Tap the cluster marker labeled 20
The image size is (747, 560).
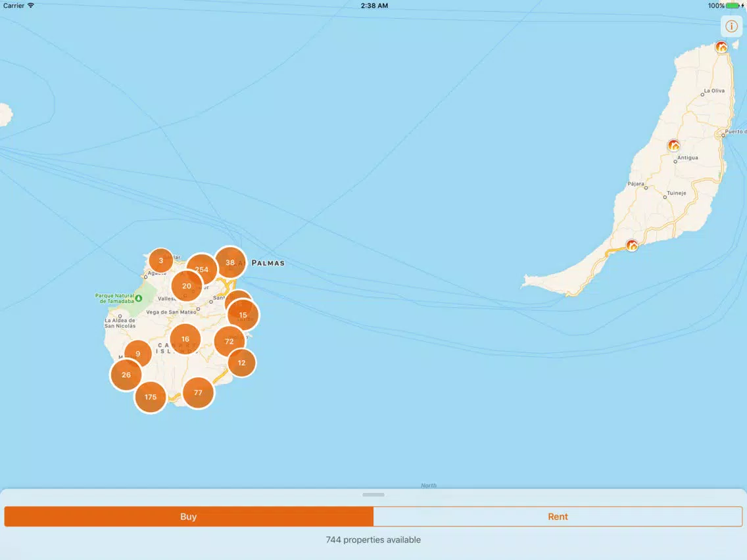[x=187, y=286]
